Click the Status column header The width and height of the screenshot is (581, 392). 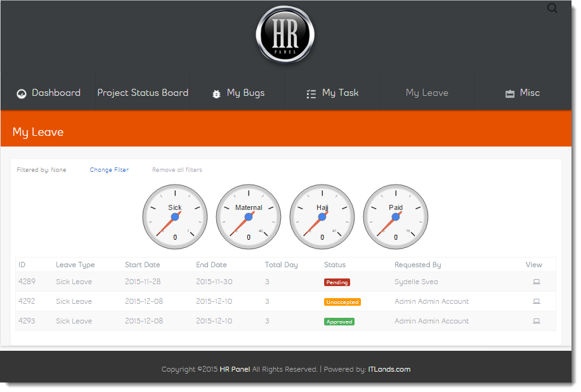pyautogui.click(x=335, y=265)
